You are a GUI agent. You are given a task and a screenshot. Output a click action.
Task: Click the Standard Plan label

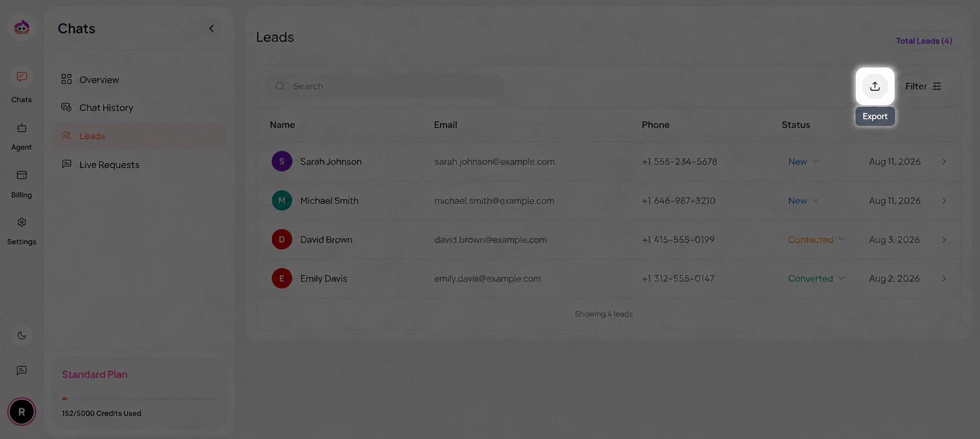point(95,375)
